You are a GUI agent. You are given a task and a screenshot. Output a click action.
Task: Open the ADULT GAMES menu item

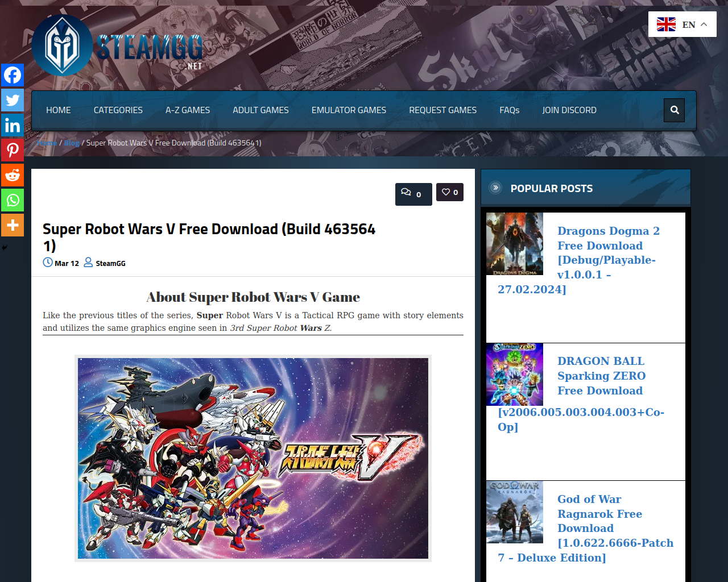coord(260,110)
